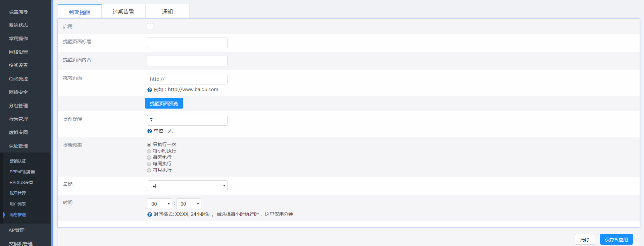This screenshot has height=246, width=644.
Task: Open the 通知 tab
Action: coord(167,12)
